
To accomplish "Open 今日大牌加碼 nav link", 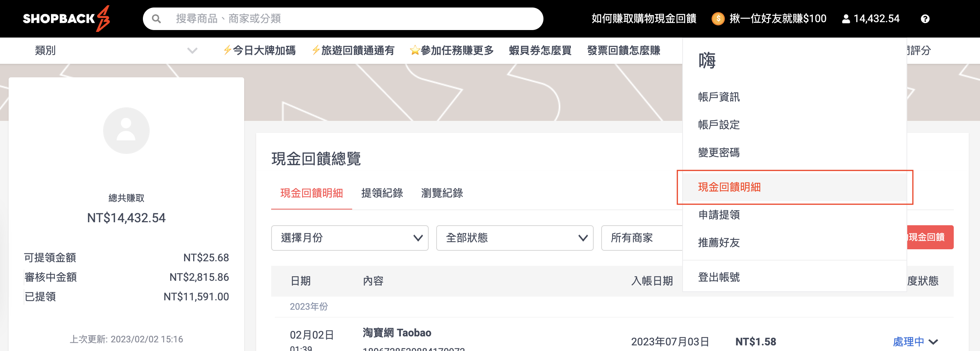I will pos(260,50).
